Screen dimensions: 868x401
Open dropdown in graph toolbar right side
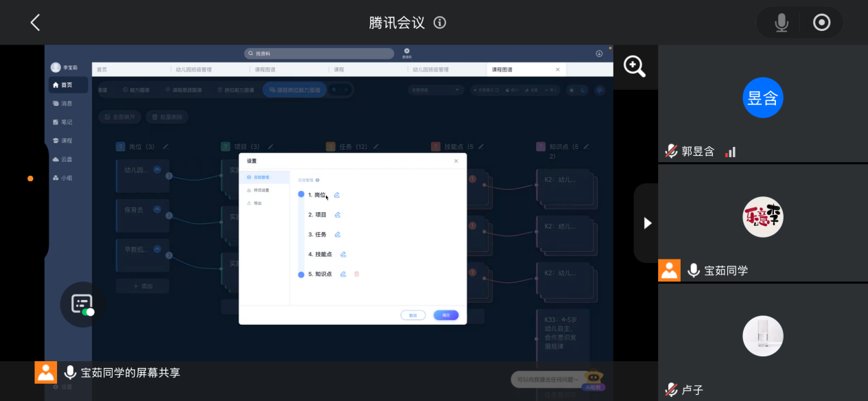(x=436, y=90)
